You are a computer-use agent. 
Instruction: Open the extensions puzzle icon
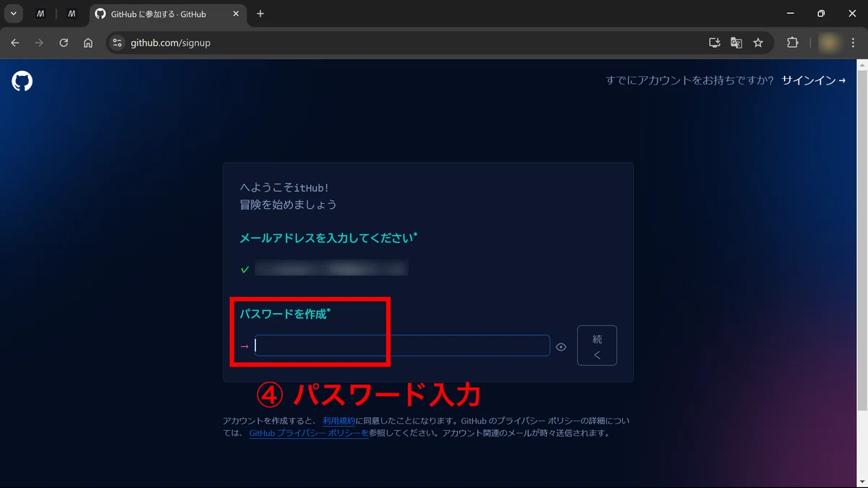point(792,43)
